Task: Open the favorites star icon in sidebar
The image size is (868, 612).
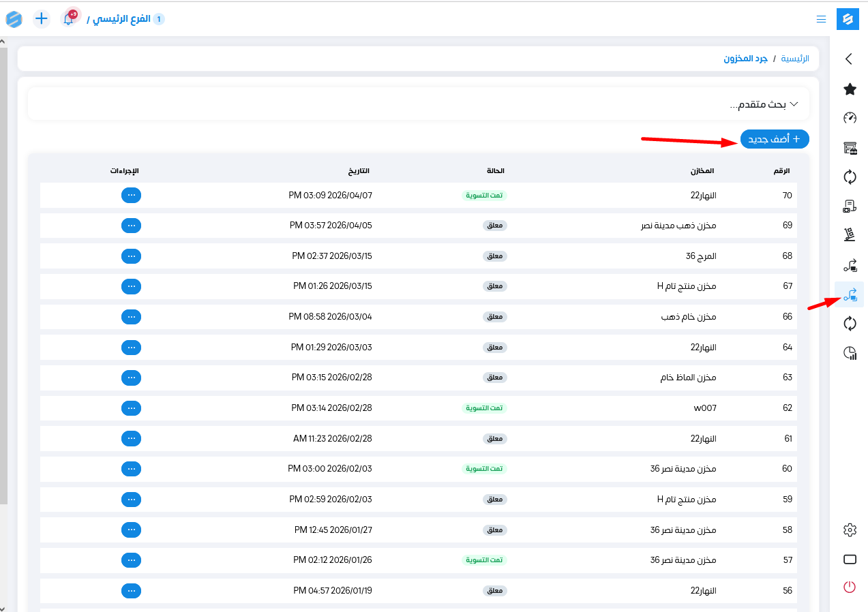Action: [x=850, y=89]
